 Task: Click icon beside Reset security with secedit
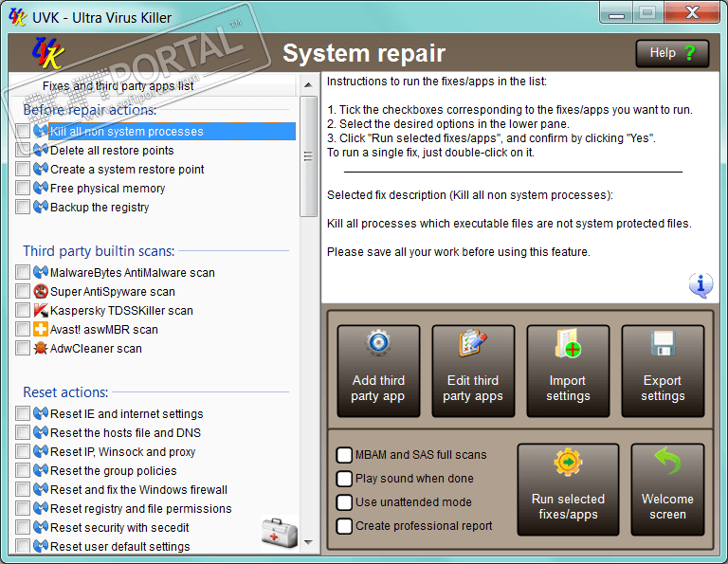(41, 528)
